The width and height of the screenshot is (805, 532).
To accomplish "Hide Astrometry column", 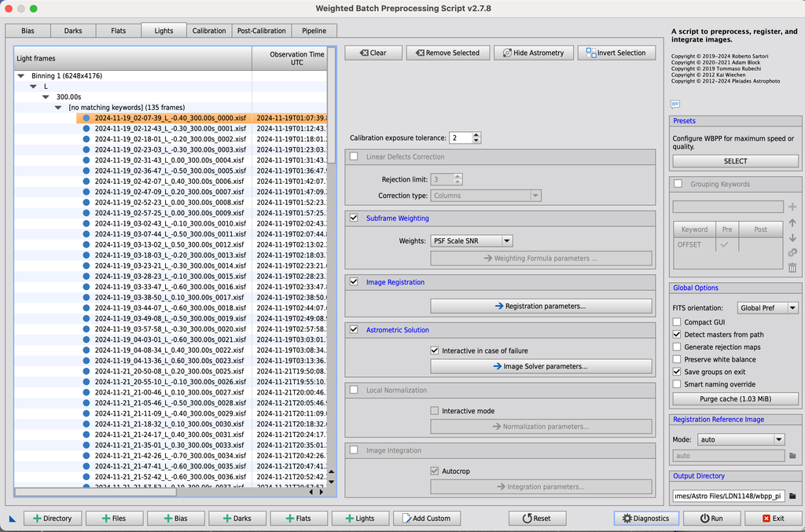I will [x=534, y=53].
